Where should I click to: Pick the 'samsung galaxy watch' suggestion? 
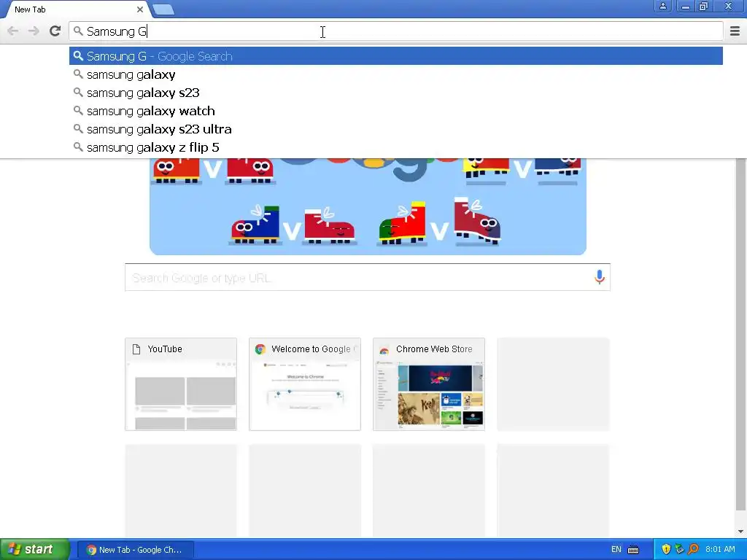396,111
